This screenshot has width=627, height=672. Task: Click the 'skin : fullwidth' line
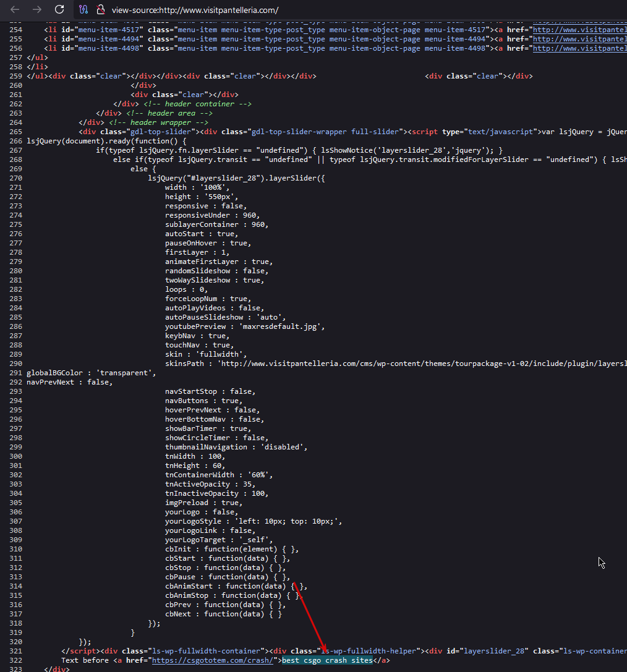coord(206,355)
